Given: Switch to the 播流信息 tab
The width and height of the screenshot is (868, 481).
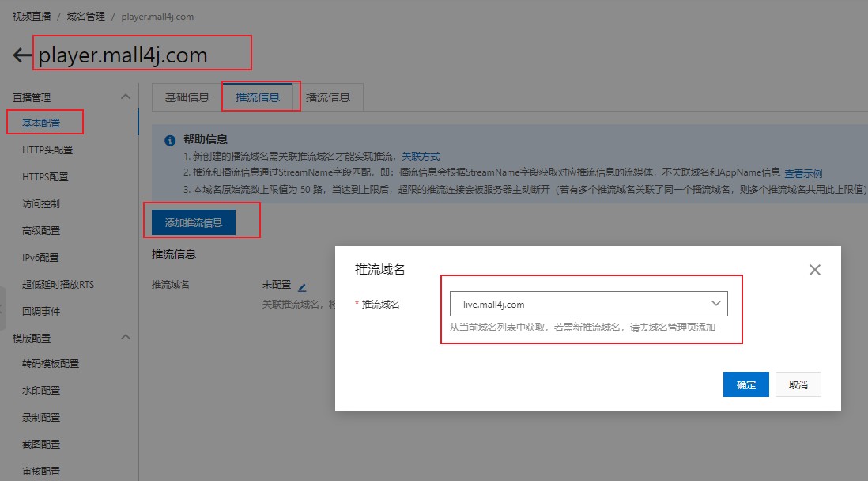Looking at the screenshot, I should (x=327, y=97).
